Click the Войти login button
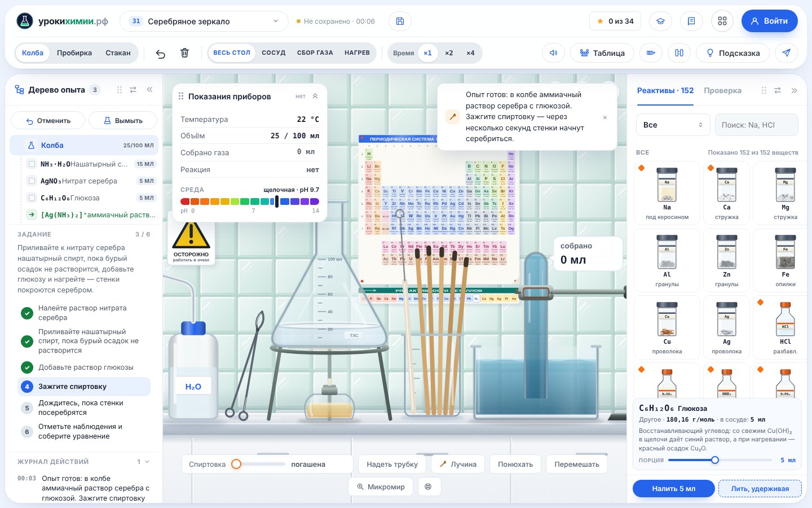The height and width of the screenshot is (508, 812). coord(769,21)
